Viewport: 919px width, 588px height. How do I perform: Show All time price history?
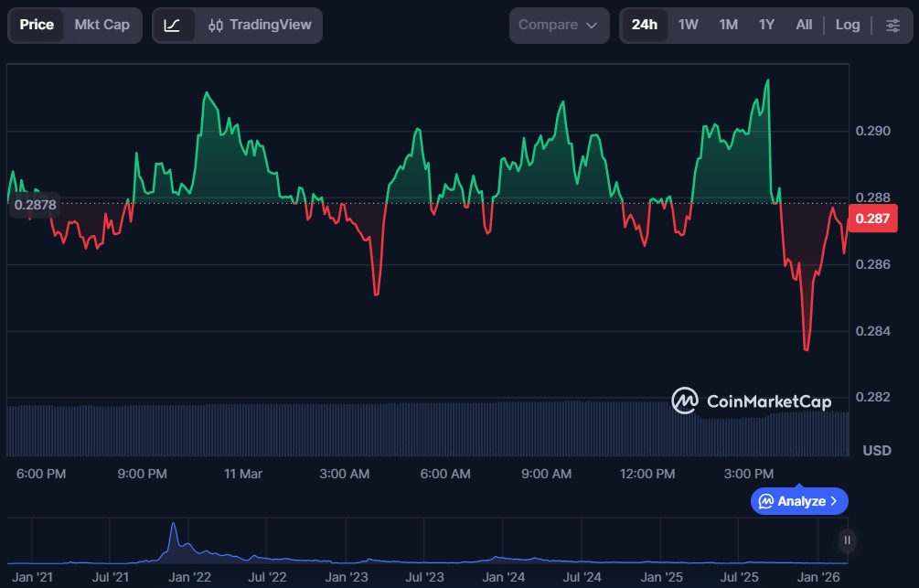coord(804,26)
